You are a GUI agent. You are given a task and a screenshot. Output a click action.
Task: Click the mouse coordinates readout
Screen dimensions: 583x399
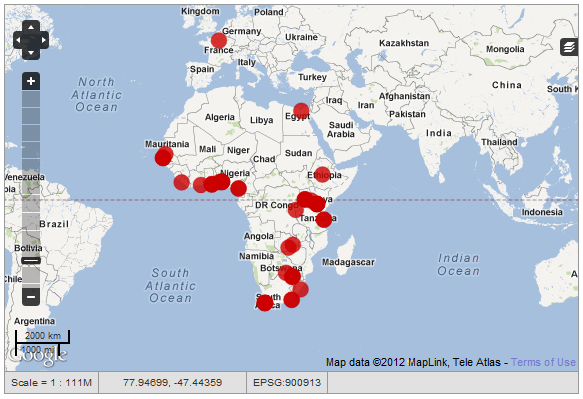tap(173, 382)
